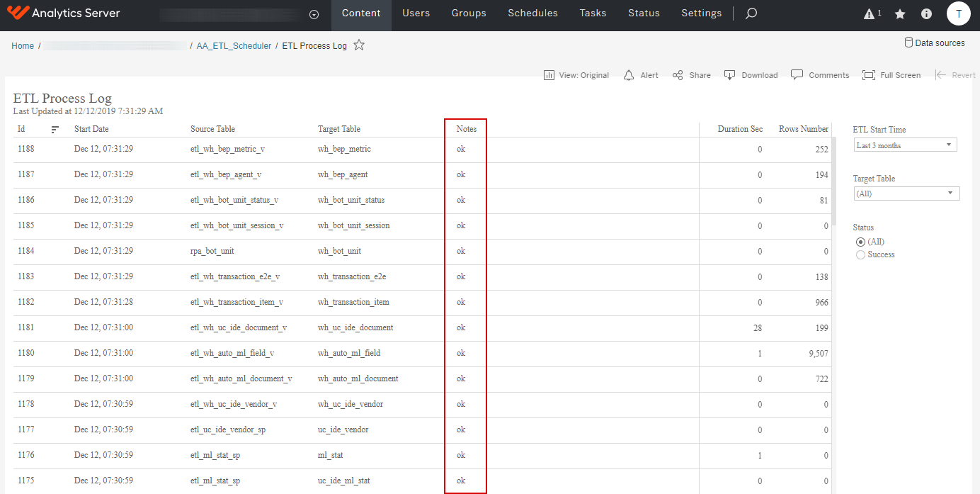Select target table wh_bep_agent
Screen dimensions: 980x494
coord(343,175)
